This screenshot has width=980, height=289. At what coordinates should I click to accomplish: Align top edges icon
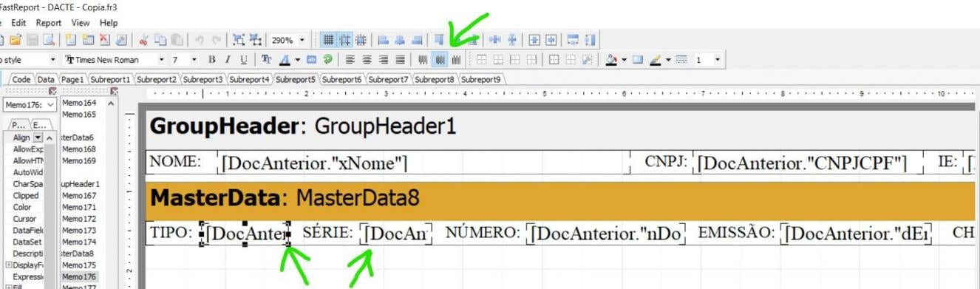click(439, 40)
